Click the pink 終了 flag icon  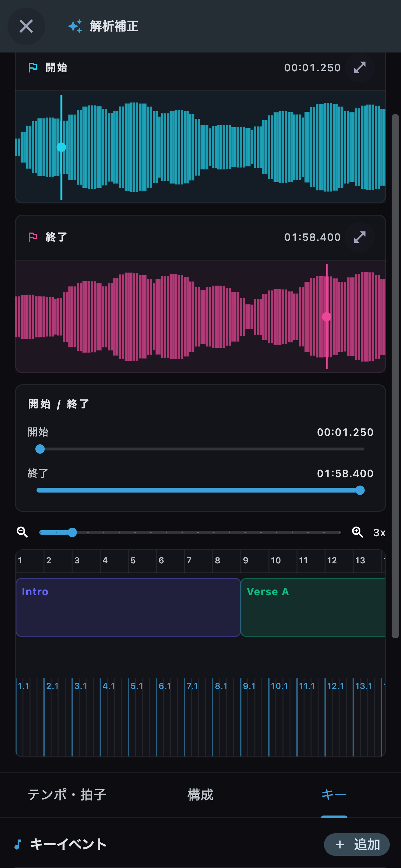tap(33, 237)
